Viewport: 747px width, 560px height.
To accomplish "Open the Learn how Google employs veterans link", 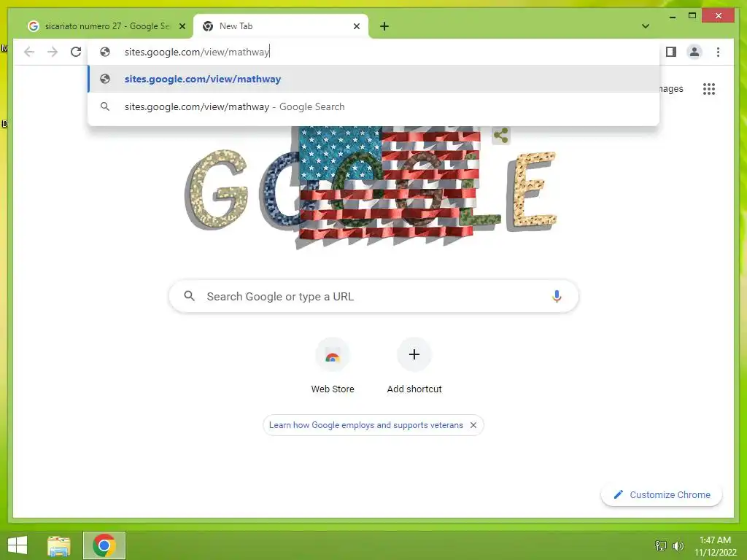I will tap(366, 425).
